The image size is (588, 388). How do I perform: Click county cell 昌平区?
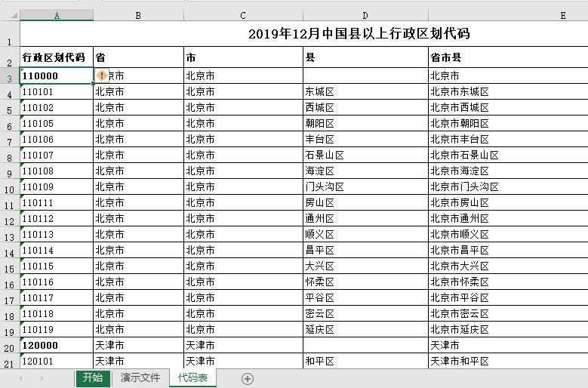pos(365,250)
